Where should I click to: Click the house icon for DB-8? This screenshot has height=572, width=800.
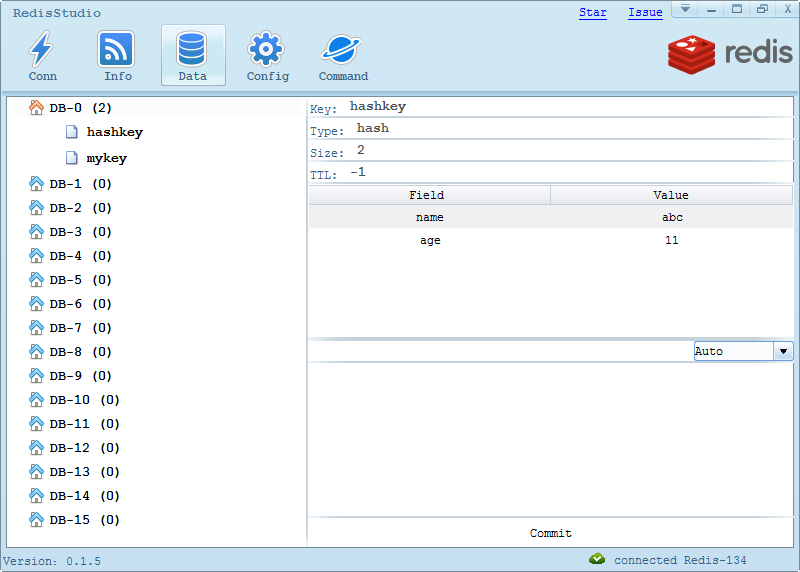pos(36,352)
